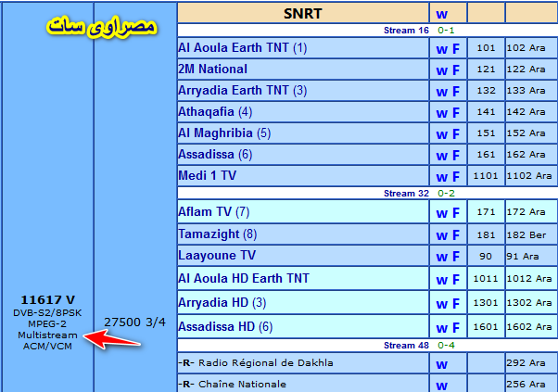Select the 'Stream 16' label text
Screen dimensions: 558x392
point(406,31)
